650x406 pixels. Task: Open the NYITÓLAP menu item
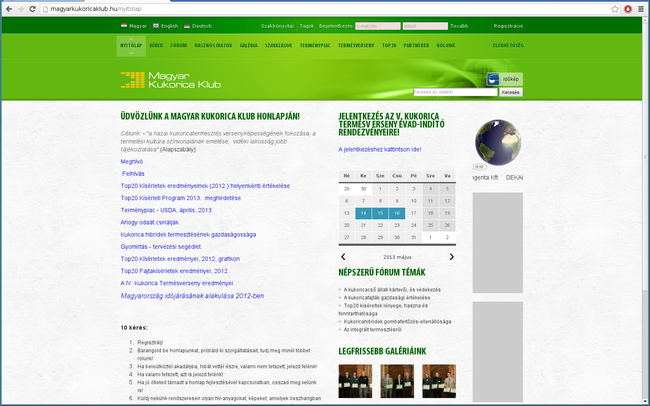pos(131,46)
